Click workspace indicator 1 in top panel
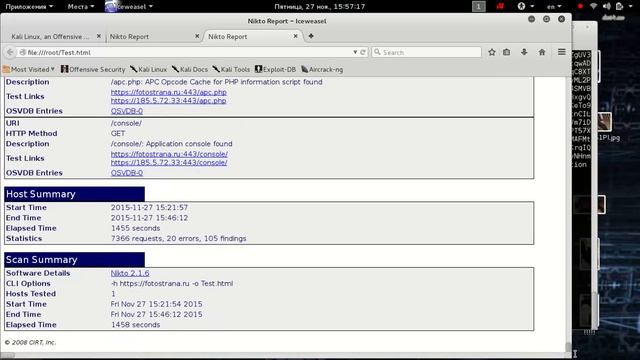The height and width of the screenshot is (360, 640). [x=479, y=6]
